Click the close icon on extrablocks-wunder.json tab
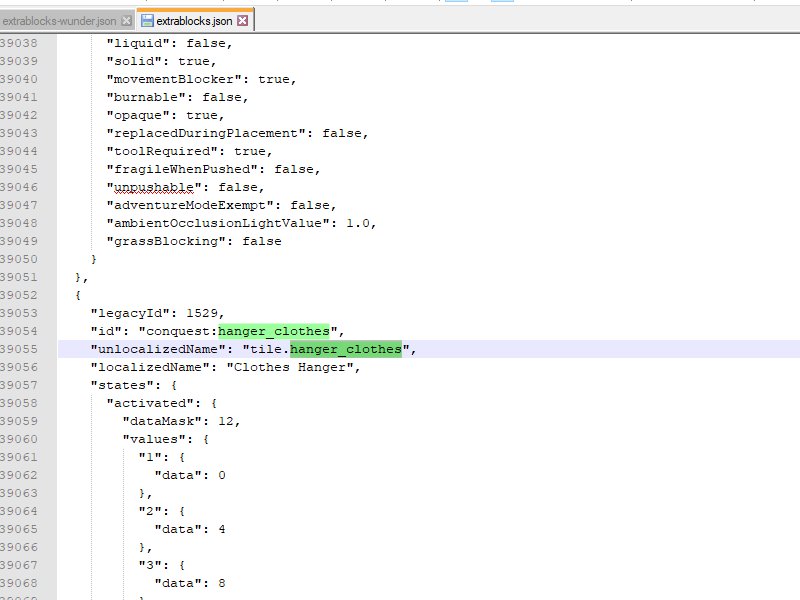Screen dimensions: 800x600 [124, 19]
